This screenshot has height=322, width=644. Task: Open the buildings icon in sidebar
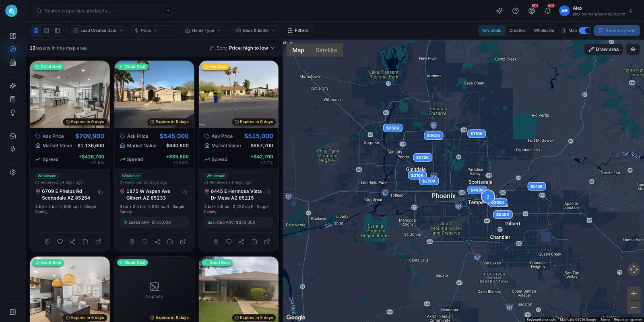[x=13, y=63]
